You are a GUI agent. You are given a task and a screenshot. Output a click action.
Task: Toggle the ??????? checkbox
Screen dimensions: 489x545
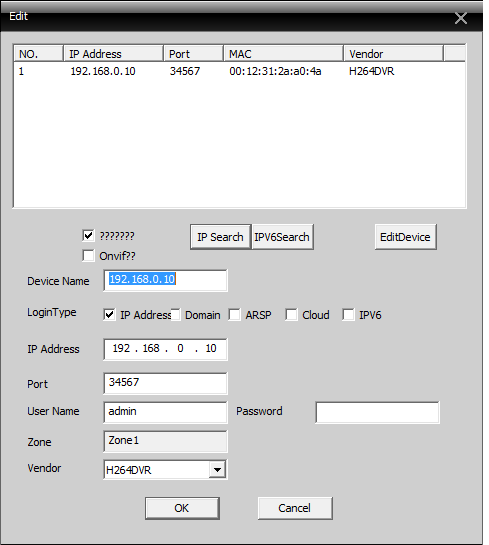pyautogui.click(x=88, y=235)
